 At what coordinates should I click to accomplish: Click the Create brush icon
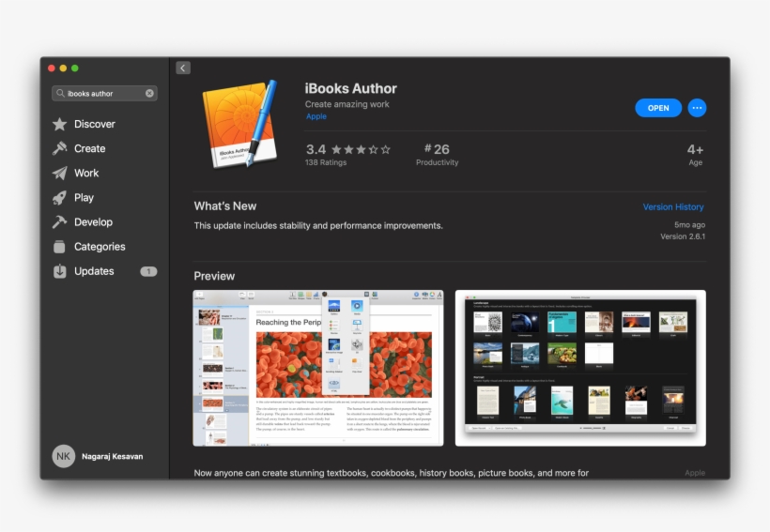pyautogui.click(x=59, y=148)
